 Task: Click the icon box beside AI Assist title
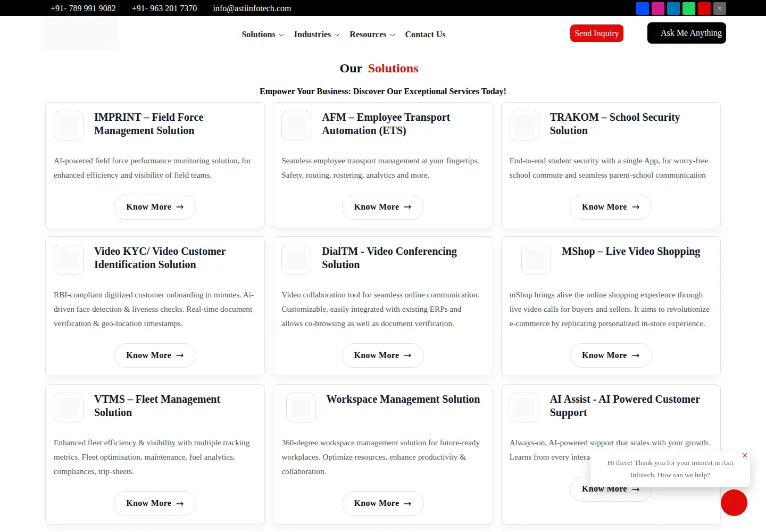pyautogui.click(x=524, y=408)
